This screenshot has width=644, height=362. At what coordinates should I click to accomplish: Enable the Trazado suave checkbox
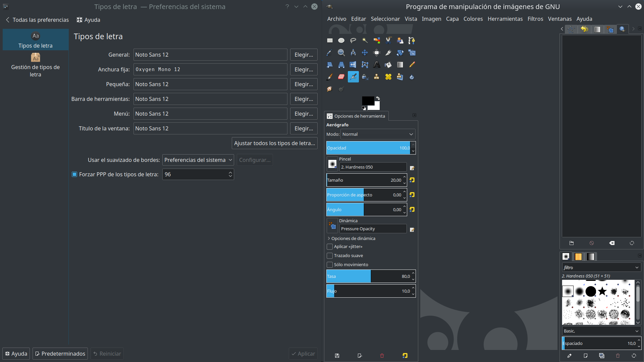click(330, 256)
